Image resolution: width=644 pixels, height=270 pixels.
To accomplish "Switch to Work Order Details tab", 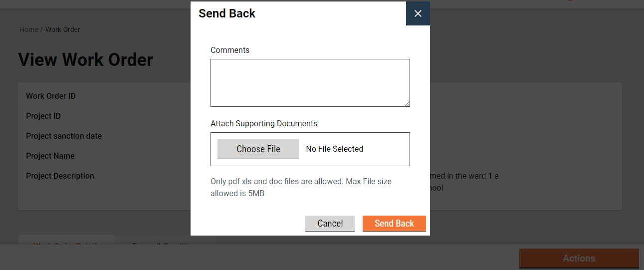I will pos(67,242).
